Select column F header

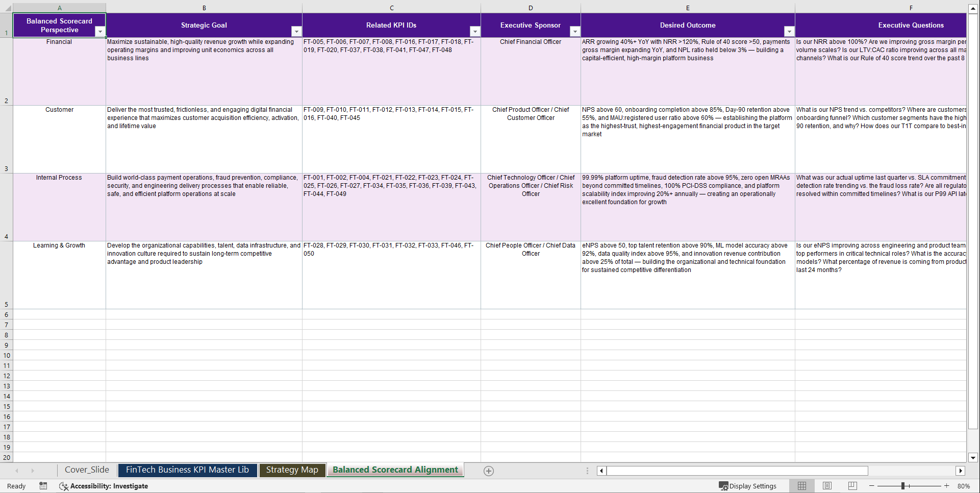coord(881,8)
